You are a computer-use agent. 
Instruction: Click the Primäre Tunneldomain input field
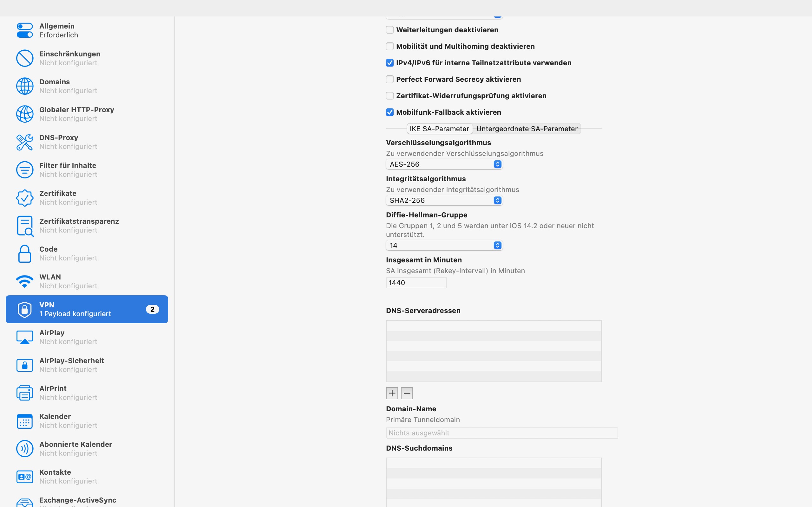coord(501,433)
